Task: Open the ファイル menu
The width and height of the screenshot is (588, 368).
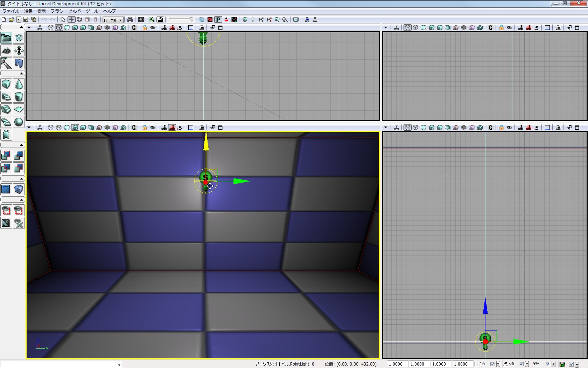Action: coord(11,11)
